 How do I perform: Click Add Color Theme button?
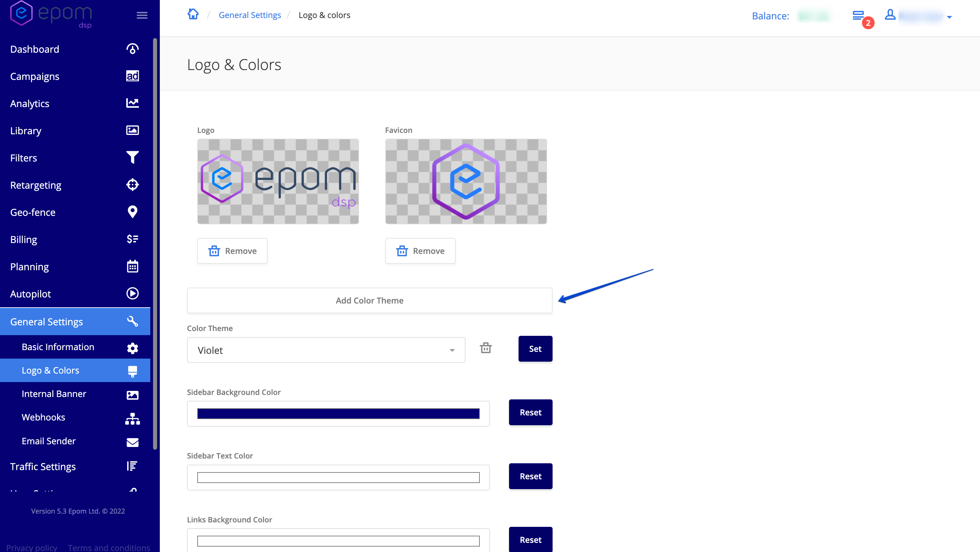pyautogui.click(x=369, y=300)
